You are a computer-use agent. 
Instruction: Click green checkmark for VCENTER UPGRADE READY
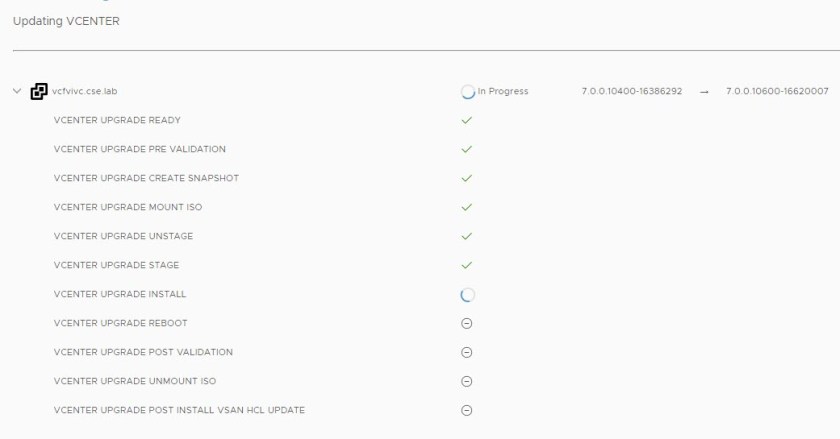click(x=466, y=120)
